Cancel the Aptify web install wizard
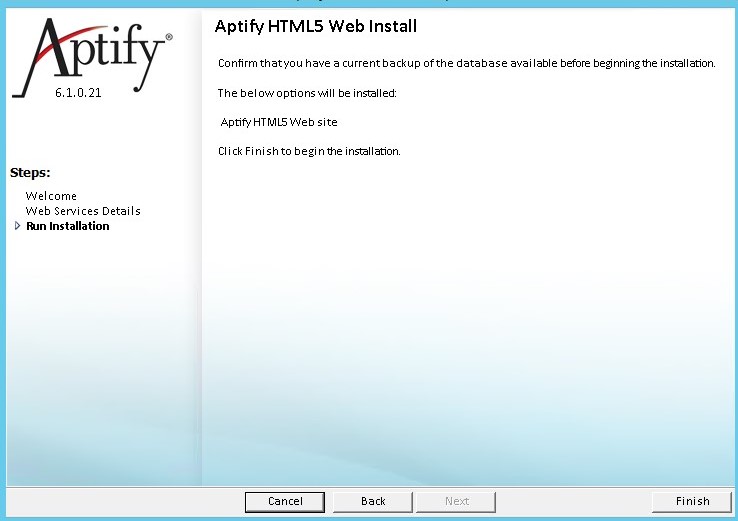The image size is (738, 521). coord(285,502)
